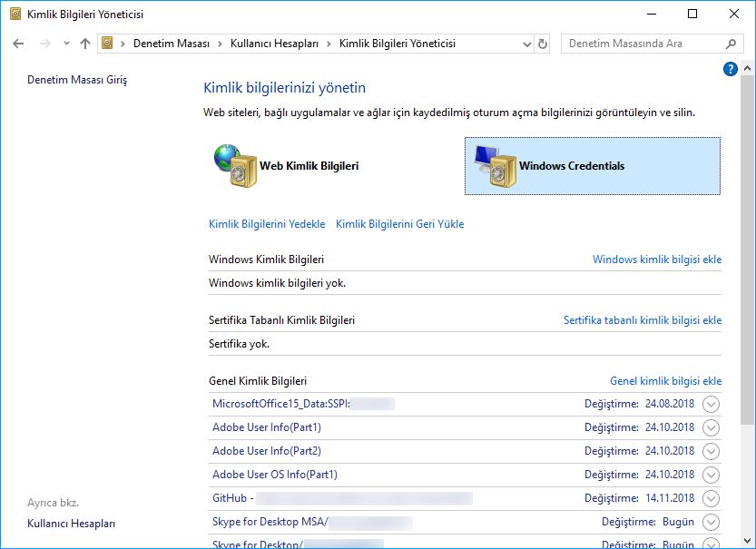Open the address bar history dropdown arrow
The height and width of the screenshot is (549, 756).
tap(525, 44)
